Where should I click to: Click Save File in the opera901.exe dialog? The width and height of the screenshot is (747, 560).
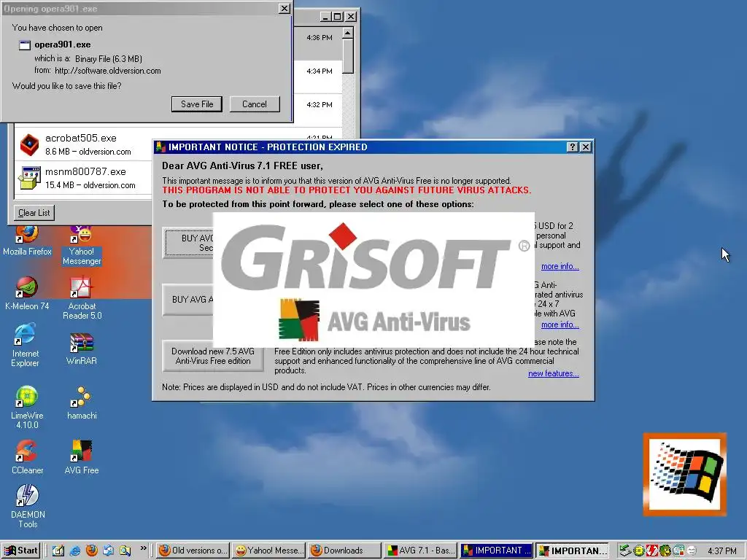tap(197, 104)
